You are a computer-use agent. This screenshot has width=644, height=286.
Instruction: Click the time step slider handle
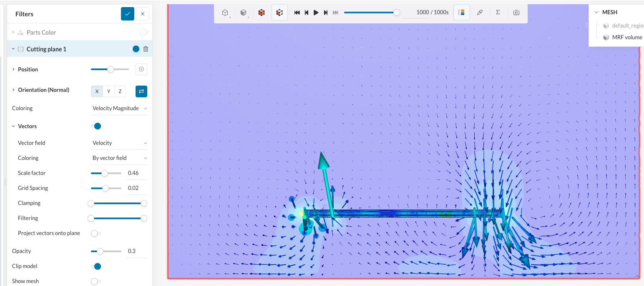(397, 13)
